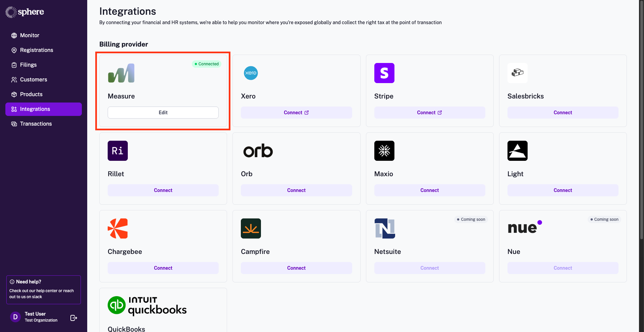Click the Xero logo icon
644x332 pixels.
(x=251, y=73)
